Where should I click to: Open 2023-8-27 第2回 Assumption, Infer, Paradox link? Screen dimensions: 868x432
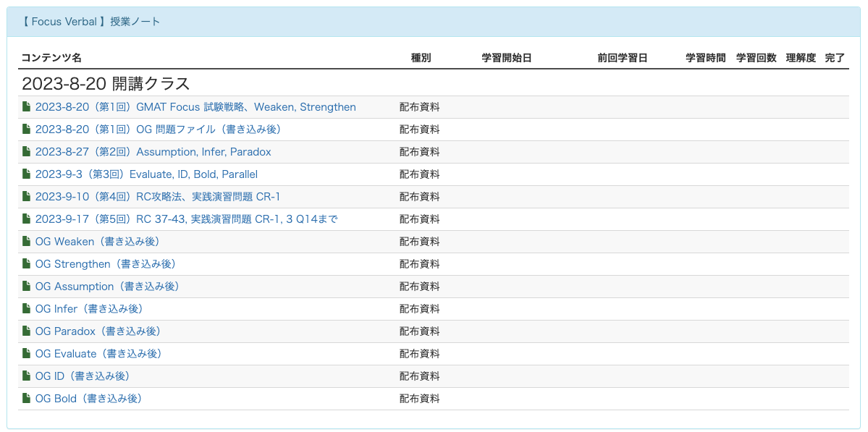coord(153,152)
